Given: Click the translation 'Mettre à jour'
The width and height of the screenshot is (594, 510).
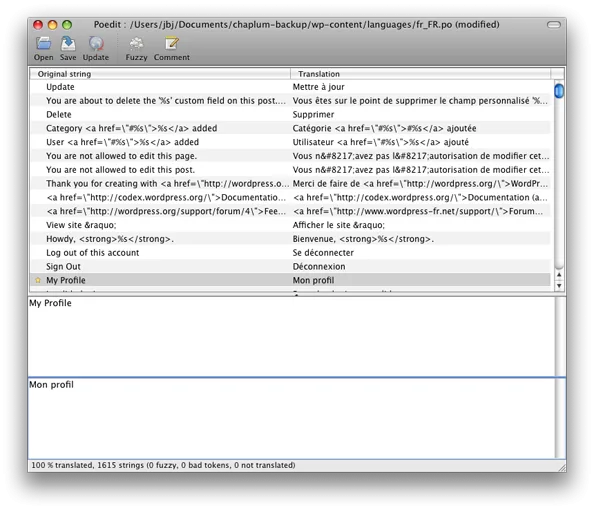Looking at the screenshot, I should point(319,87).
